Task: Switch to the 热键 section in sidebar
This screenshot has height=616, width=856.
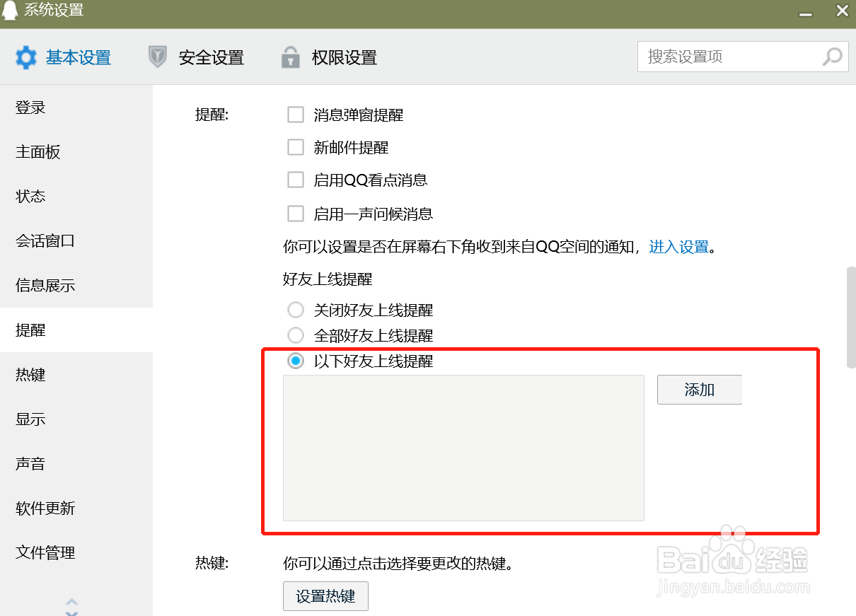Action: [31, 374]
